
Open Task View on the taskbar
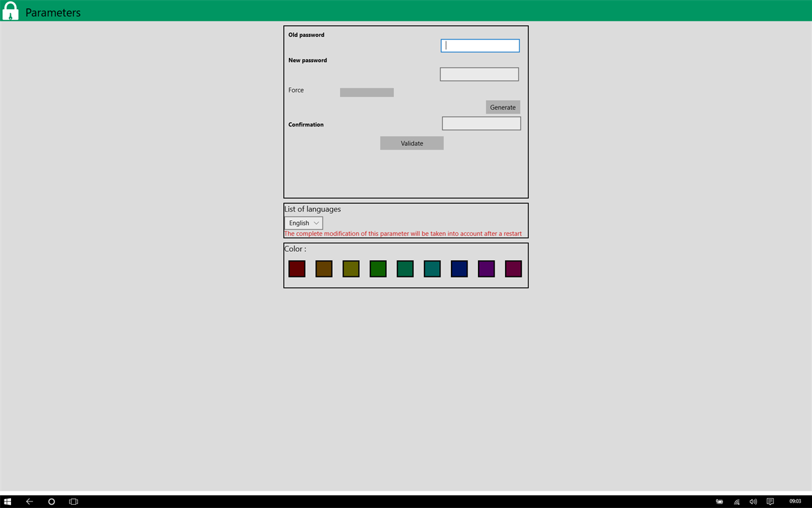(x=73, y=501)
